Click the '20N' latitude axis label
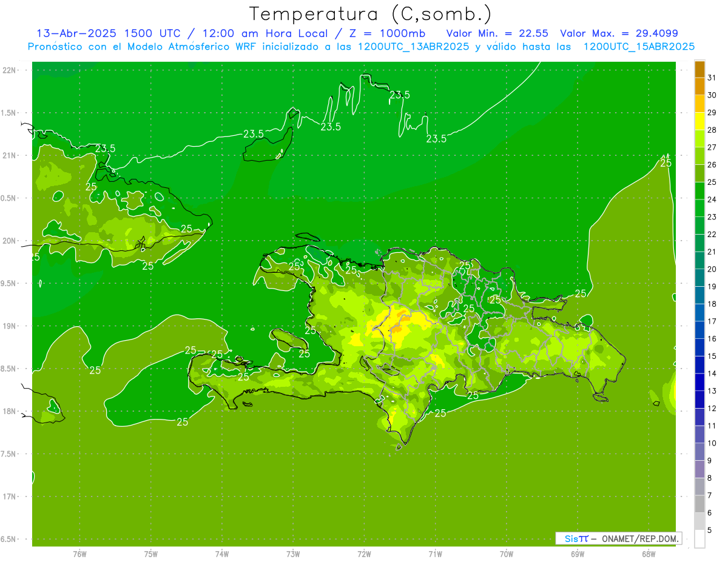Screen dimensions: 728x562 [x=10, y=241]
